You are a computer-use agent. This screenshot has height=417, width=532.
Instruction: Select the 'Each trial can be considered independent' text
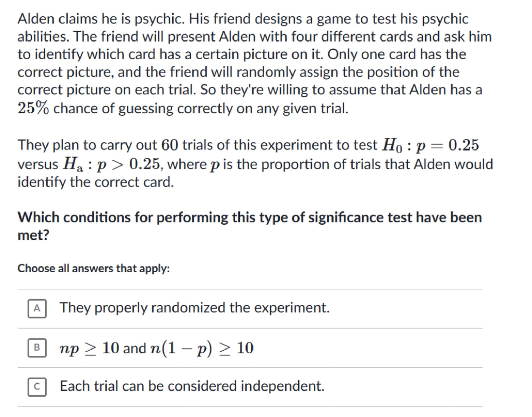(x=192, y=386)
